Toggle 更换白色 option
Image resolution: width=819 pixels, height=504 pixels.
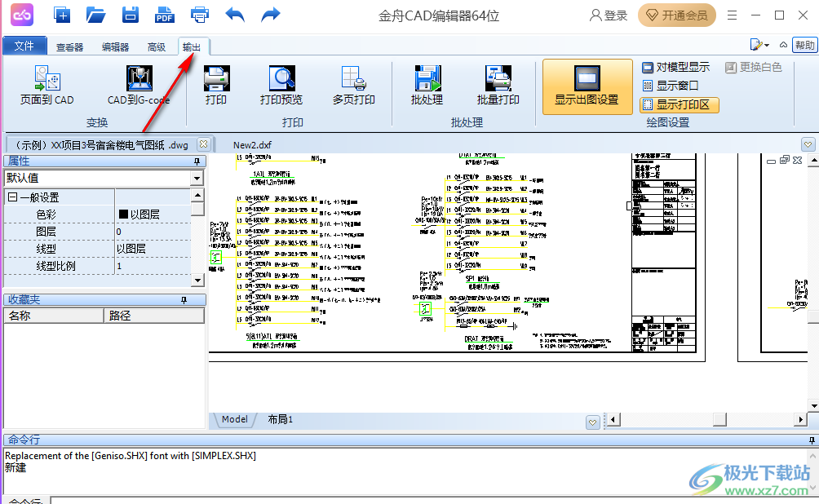pyautogui.click(x=753, y=67)
